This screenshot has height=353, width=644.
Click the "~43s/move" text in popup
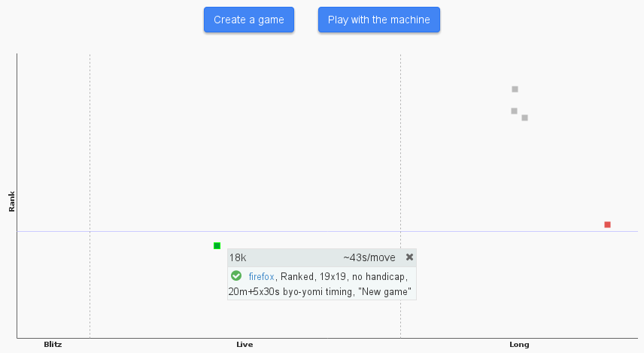pyautogui.click(x=369, y=257)
